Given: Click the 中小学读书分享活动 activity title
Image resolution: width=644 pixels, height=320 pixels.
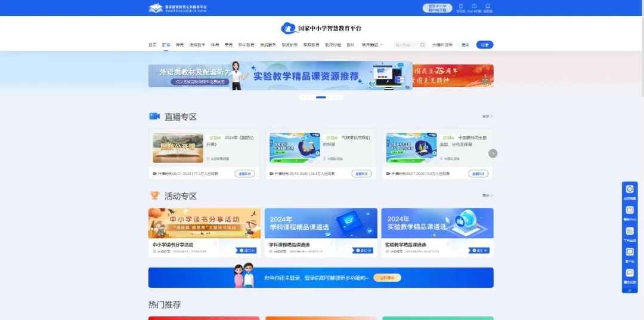Looking at the screenshot, I should pyautogui.click(x=173, y=245).
